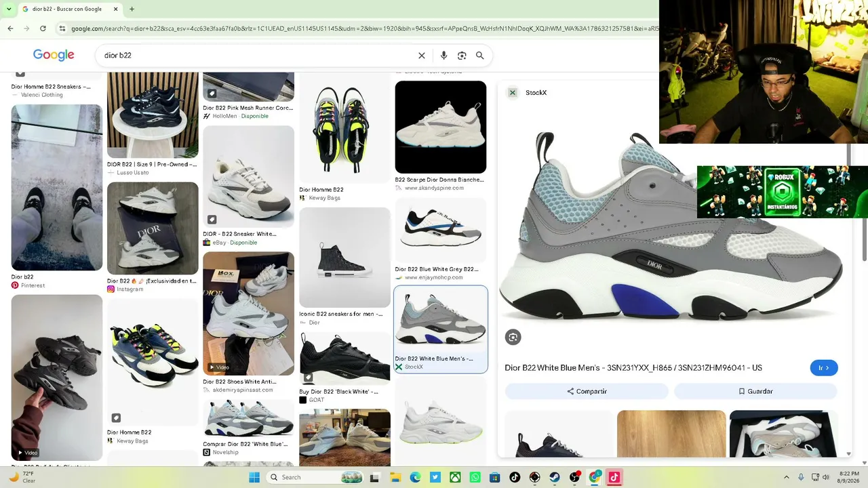Screen dimensions: 868x488
Task: Focus the browser address bar URL
Action: (364, 28)
